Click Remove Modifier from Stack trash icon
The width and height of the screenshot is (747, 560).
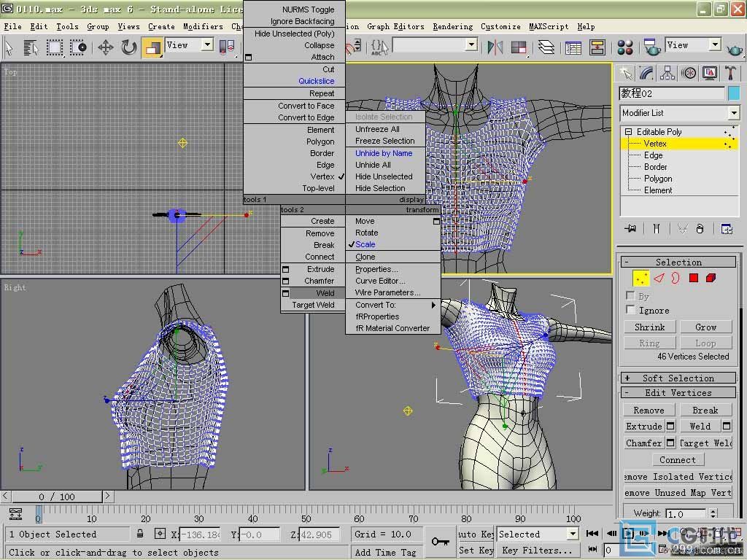700,229
